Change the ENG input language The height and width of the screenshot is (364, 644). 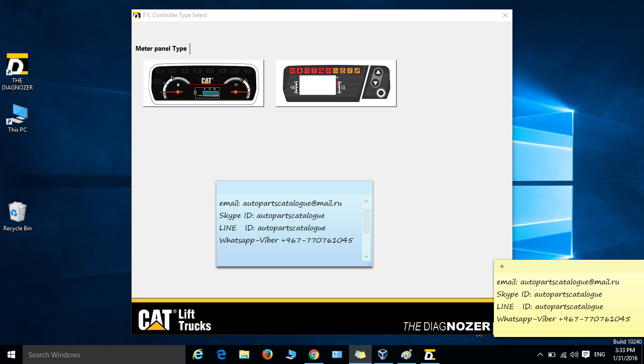click(599, 355)
